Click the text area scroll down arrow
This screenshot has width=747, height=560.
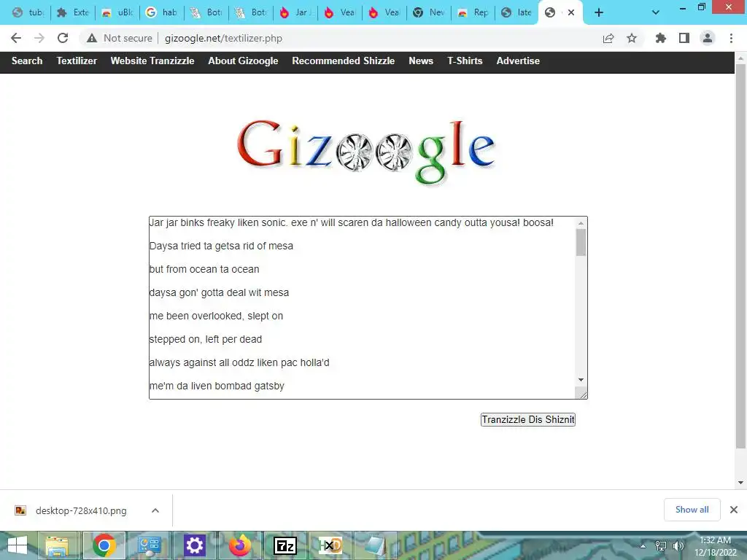(581, 380)
